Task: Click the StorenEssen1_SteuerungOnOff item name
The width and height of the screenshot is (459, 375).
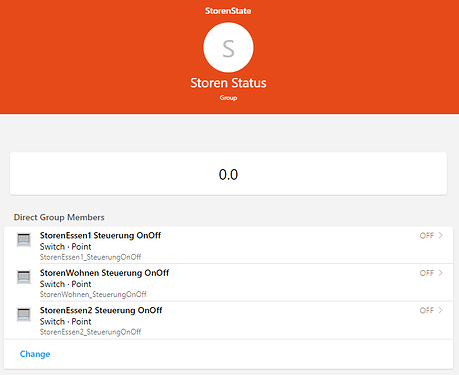Action: point(90,257)
